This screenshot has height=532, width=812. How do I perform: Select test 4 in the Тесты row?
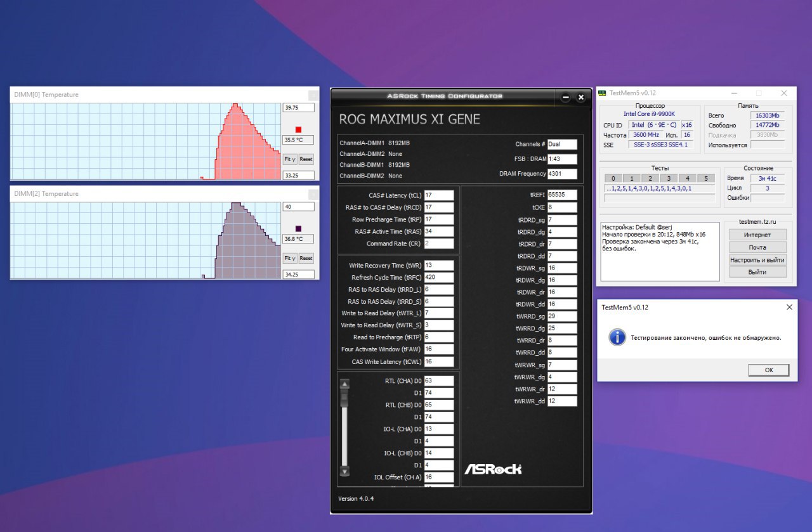[x=687, y=178]
